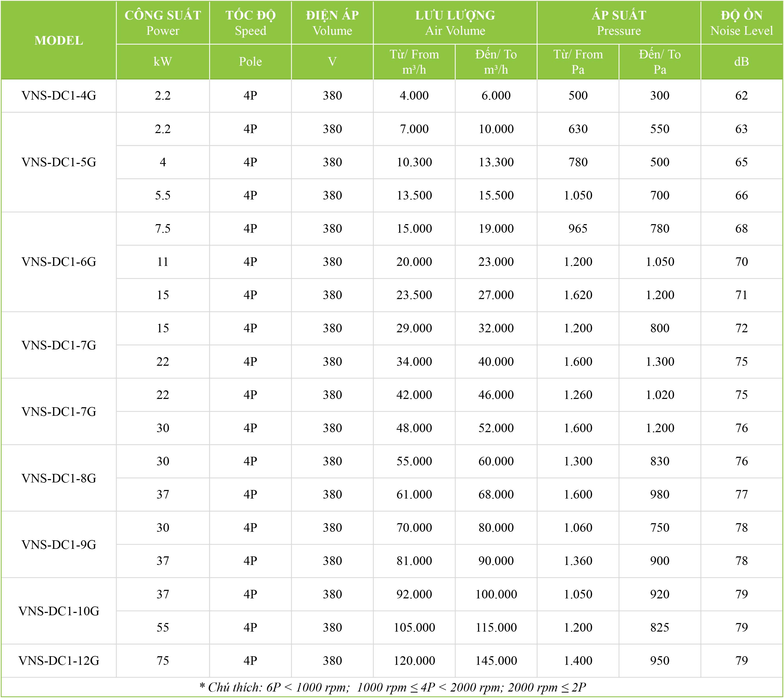Click the 1.620 pressure cell

578,295
